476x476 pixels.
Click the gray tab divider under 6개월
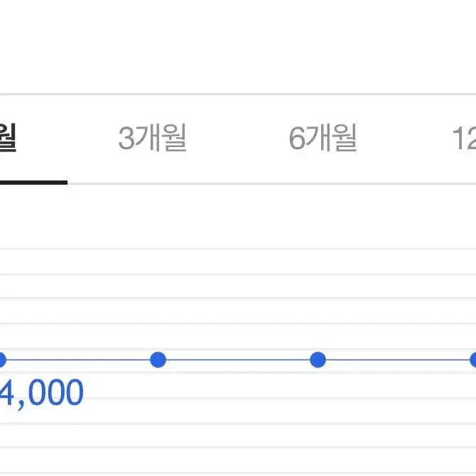tap(323, 184)
